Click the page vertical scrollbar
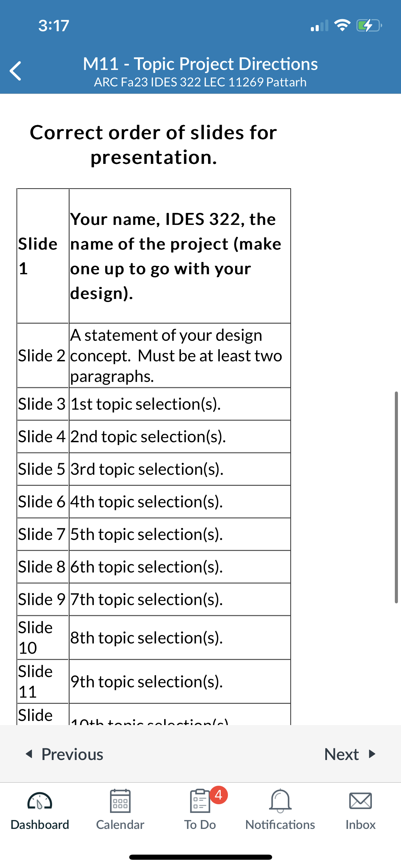Viewport: 401px width, 868px height. pyautogui.click(x=396, y=497)
